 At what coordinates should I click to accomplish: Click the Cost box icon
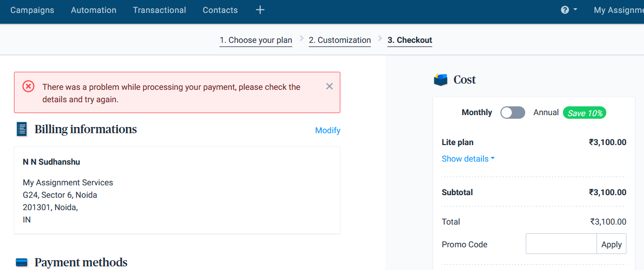tap(441, 80)
